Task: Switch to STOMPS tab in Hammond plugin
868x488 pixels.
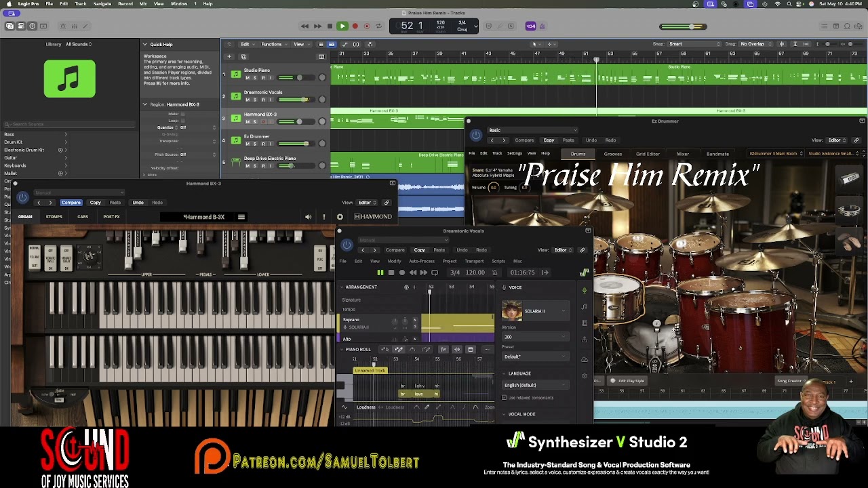Action: [x=54, y=217]
